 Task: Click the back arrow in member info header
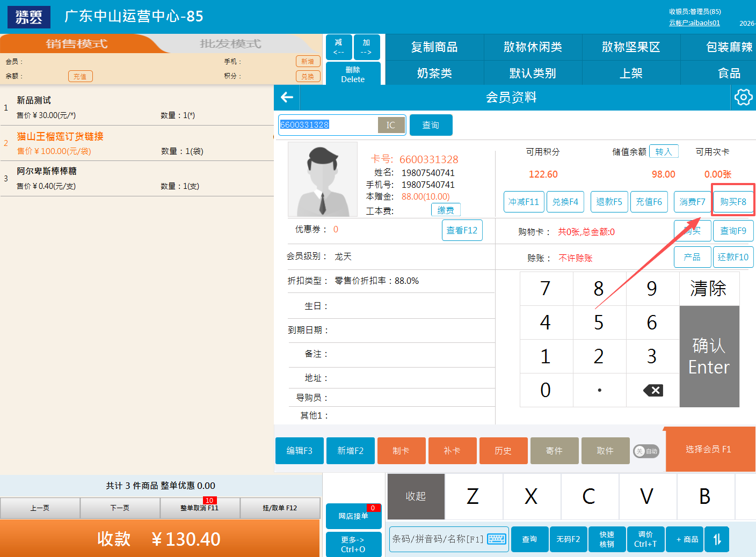coord(287,97)
